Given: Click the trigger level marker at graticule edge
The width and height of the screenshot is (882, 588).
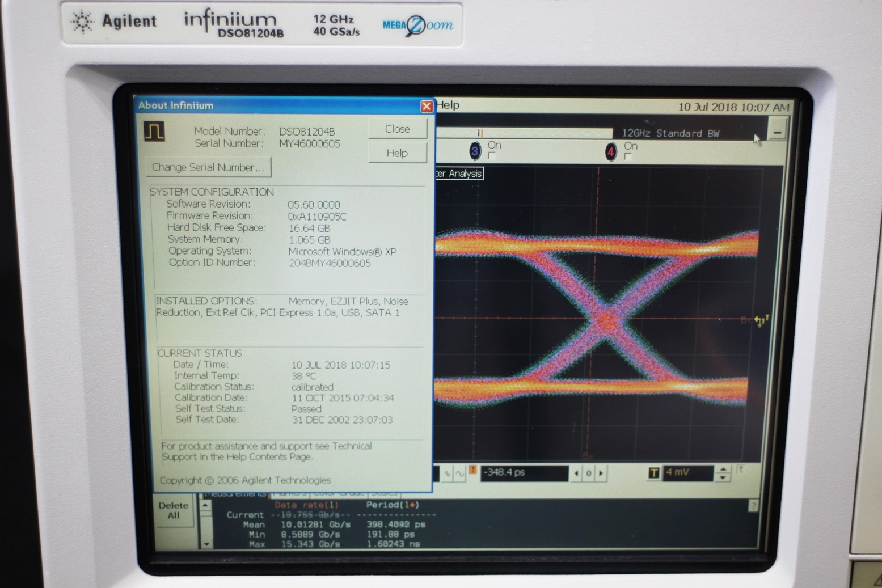Looking at the screenshot, I should 762,321.
